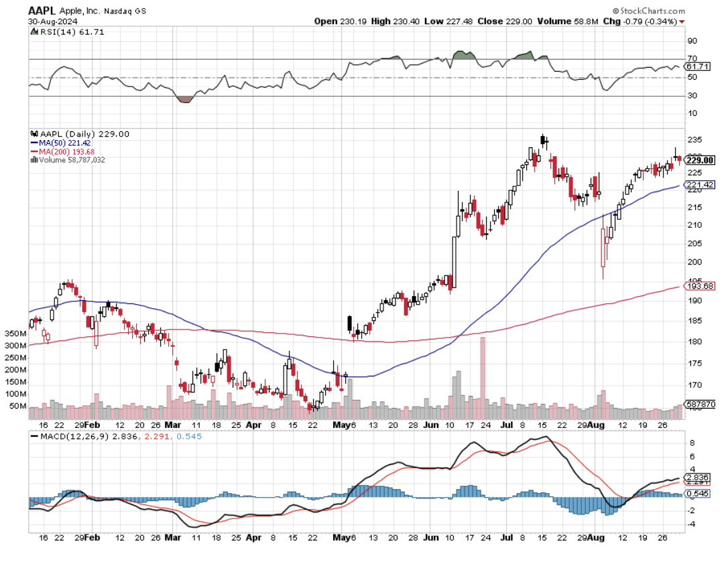
Task: Select the blue MA(50) line swatch in the legend
Action: click(34, 143)
